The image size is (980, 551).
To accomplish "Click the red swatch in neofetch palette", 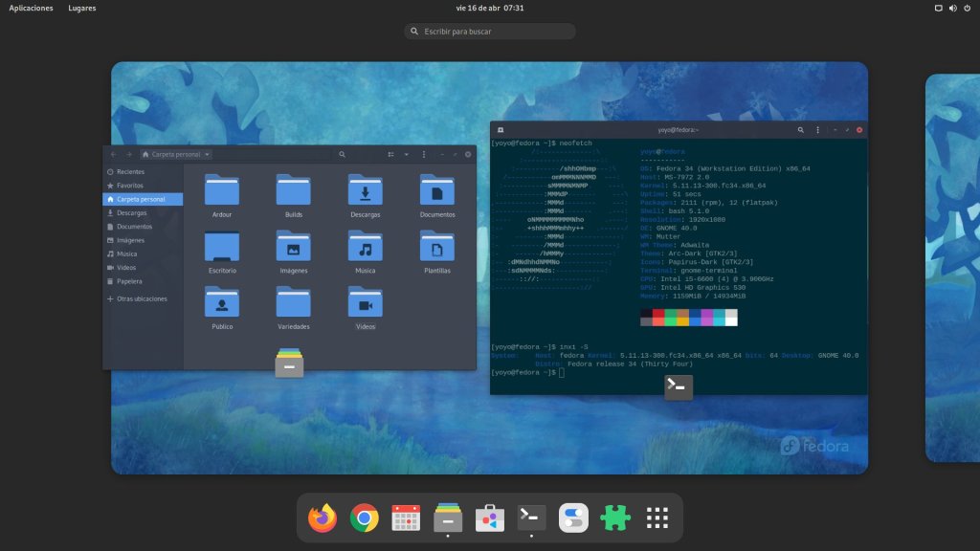I will pyautogui.click(x=658, y=314).
